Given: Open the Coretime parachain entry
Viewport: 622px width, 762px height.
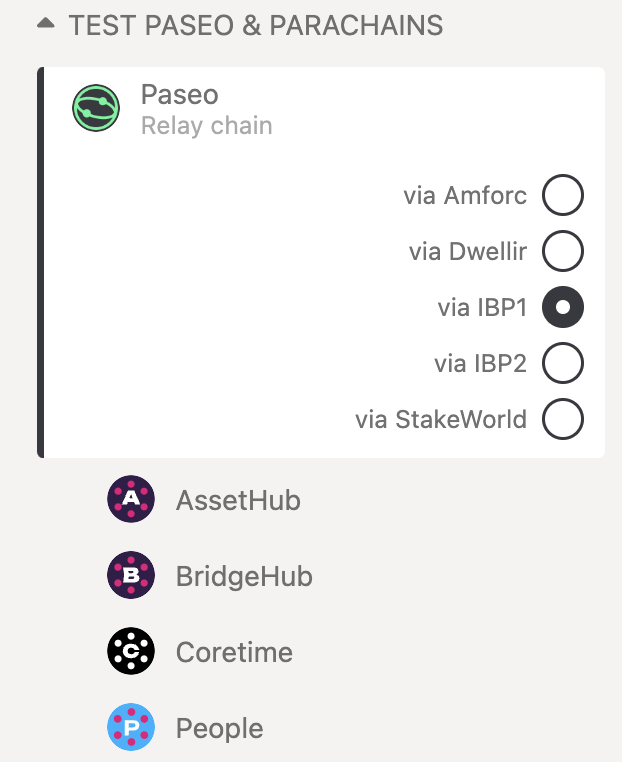Looking at the screenshot, I should click(x=321, y=651).
